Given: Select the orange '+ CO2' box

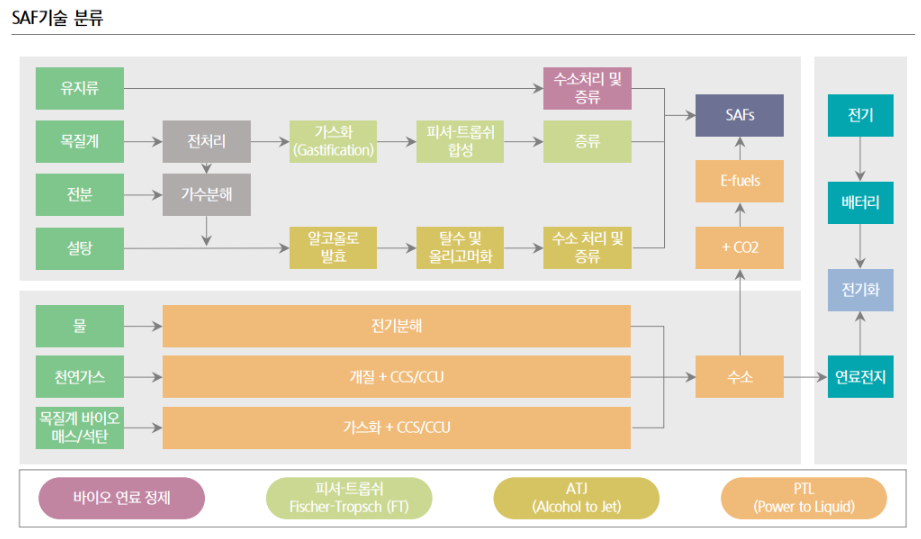Looking at the screenshot, I should pyautogui.click(x=740, y=248).
